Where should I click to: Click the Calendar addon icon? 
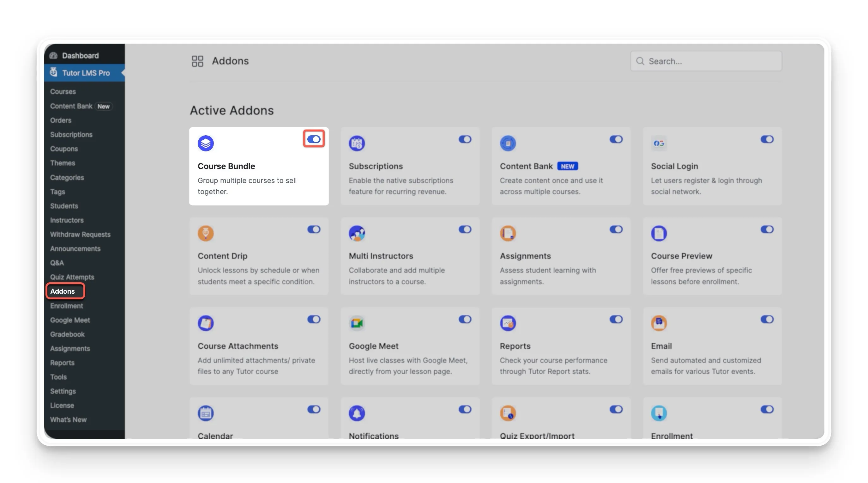[x=206, y=413]
